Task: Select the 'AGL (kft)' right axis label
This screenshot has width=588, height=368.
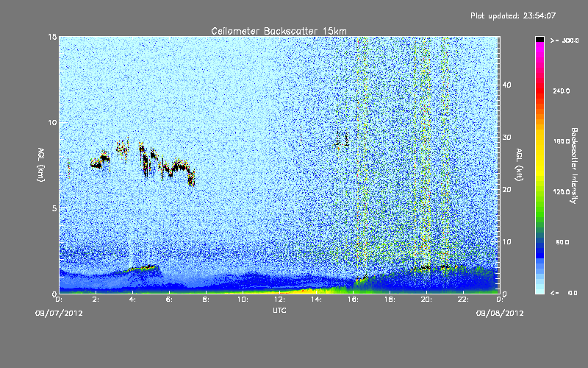Action: click(x=520, y=164)
